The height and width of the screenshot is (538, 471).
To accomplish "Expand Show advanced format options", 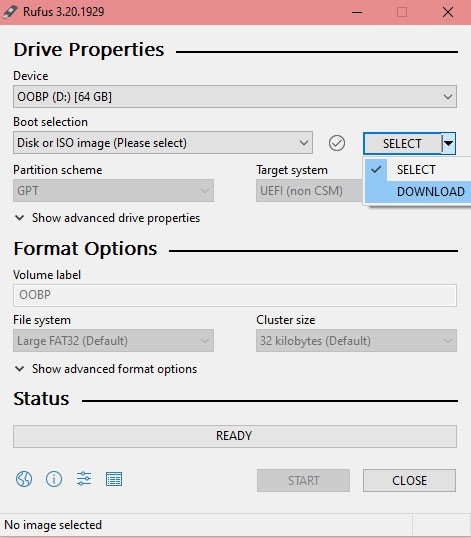I will pos(106,369).
